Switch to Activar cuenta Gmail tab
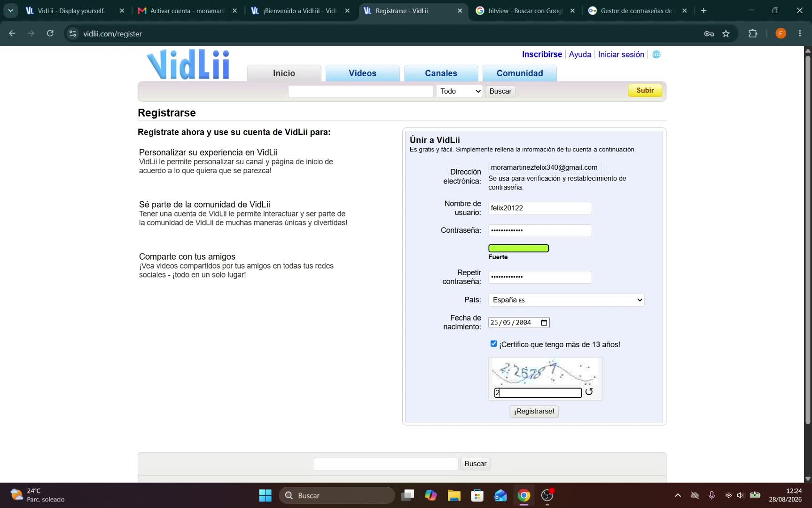812x508 pixels. point(187,10)
